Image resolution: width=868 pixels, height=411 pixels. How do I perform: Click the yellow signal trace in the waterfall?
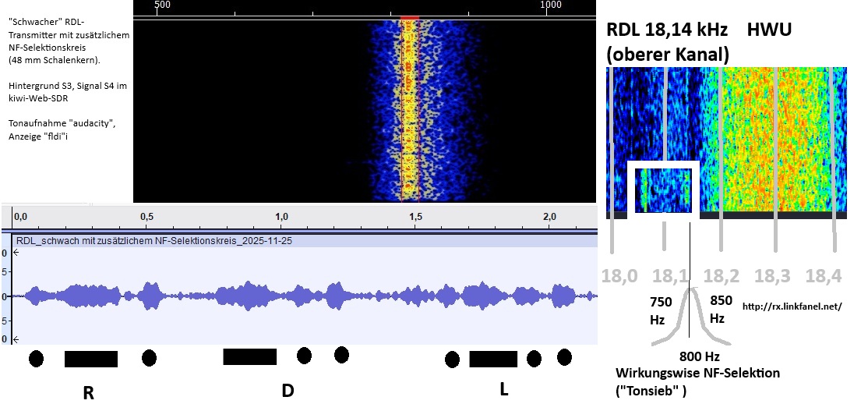coord(409,109)
